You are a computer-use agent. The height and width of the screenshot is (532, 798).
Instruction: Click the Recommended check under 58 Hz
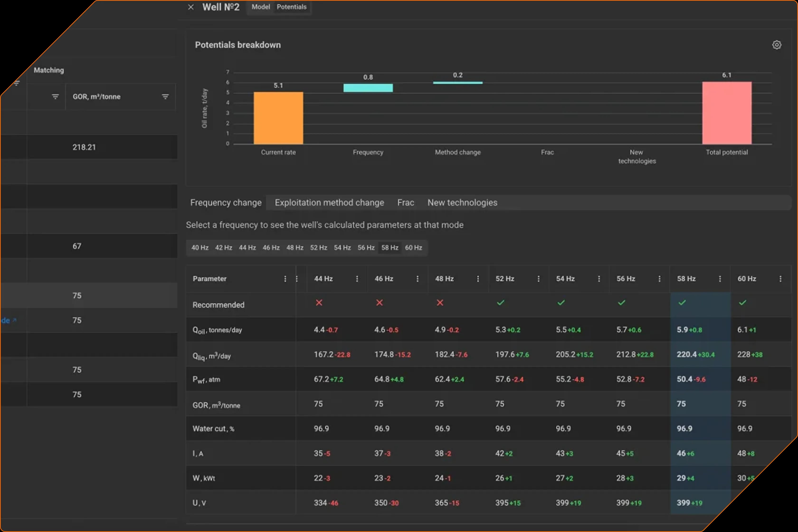(x=682, y=303)
